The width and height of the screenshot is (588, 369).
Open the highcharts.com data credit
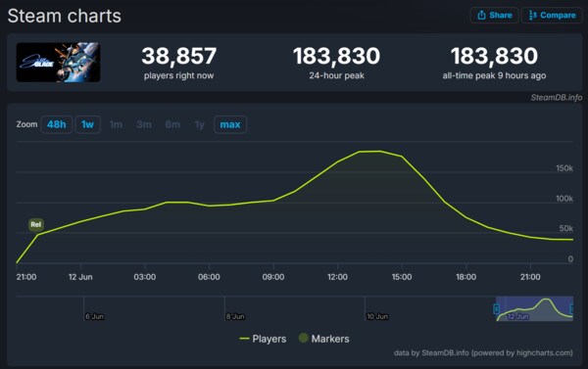point(483,353)
